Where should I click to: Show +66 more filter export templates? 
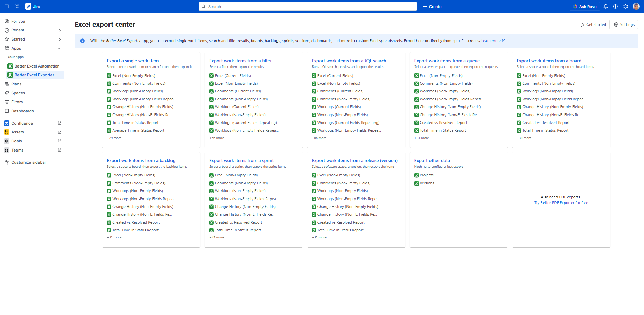click(x=217, y=138)
